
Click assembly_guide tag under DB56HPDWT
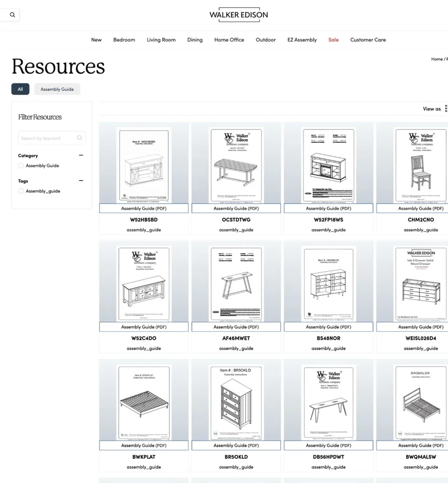coord(328,467)
